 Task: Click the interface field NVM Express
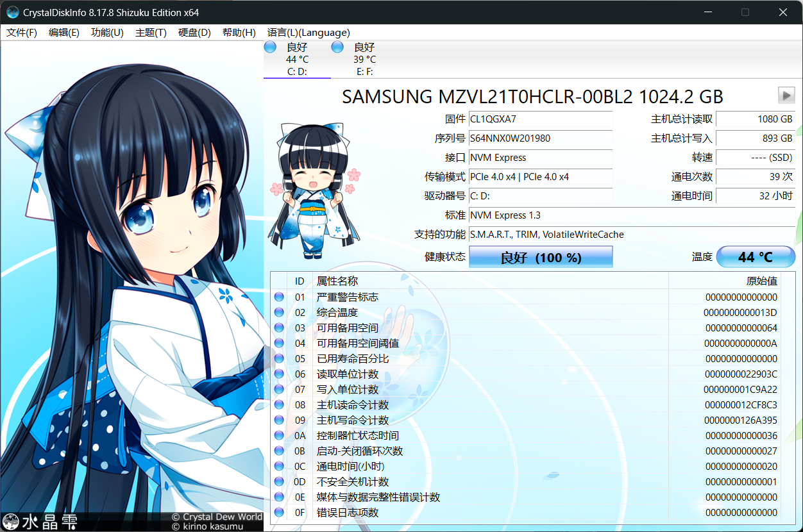pos(540,158)
